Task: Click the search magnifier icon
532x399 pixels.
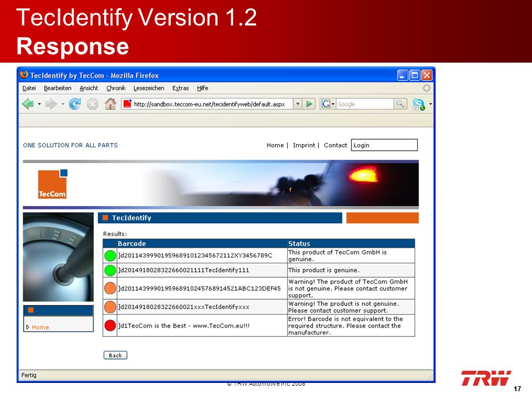Action: pyautogui.click(x=400, y=104)
